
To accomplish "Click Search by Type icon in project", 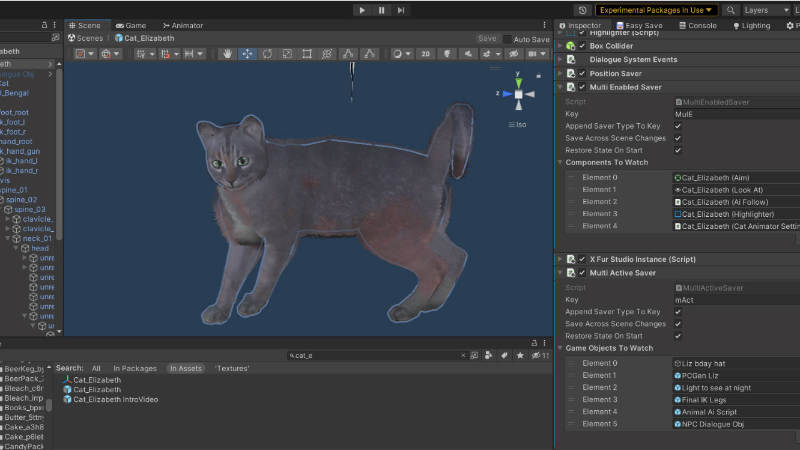I will tap(489, 356).
